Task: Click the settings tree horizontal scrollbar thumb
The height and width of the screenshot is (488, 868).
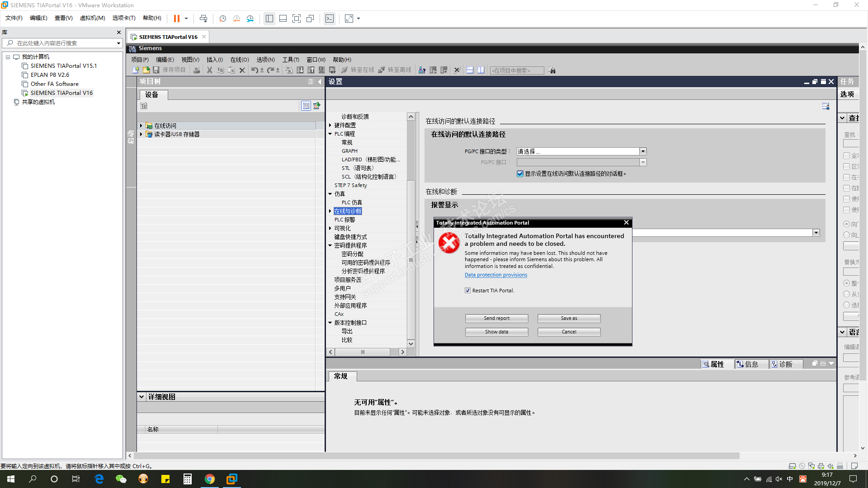Action: click(363, 352)
